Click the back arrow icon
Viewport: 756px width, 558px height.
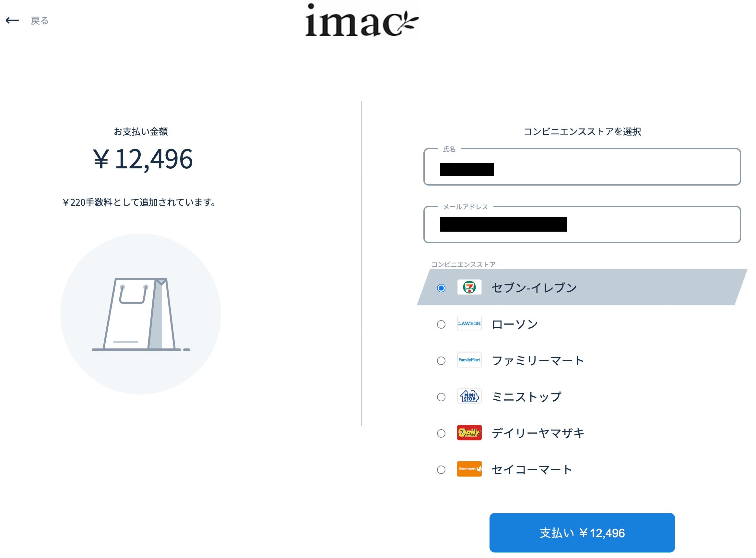tap(13, 21)
